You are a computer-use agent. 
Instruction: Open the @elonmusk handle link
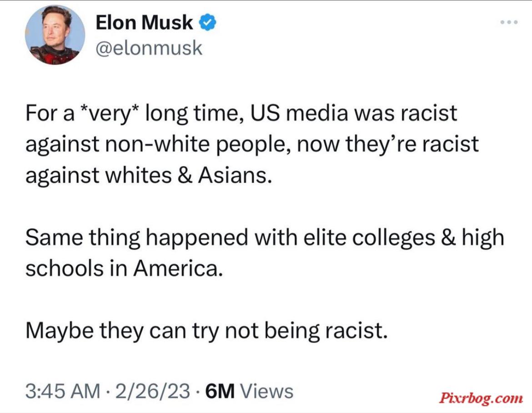pos(149,48)
